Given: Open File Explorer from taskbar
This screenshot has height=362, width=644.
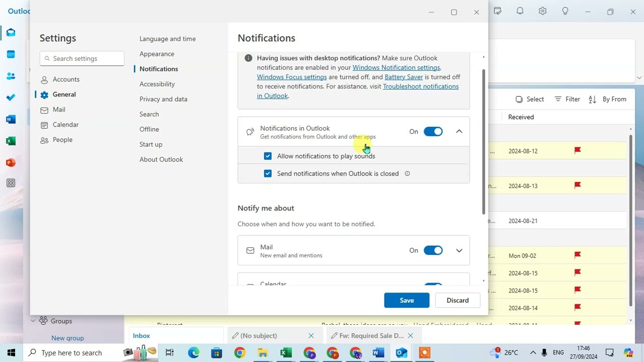Looking at the screenshot, I should click(x=263, y=353).
